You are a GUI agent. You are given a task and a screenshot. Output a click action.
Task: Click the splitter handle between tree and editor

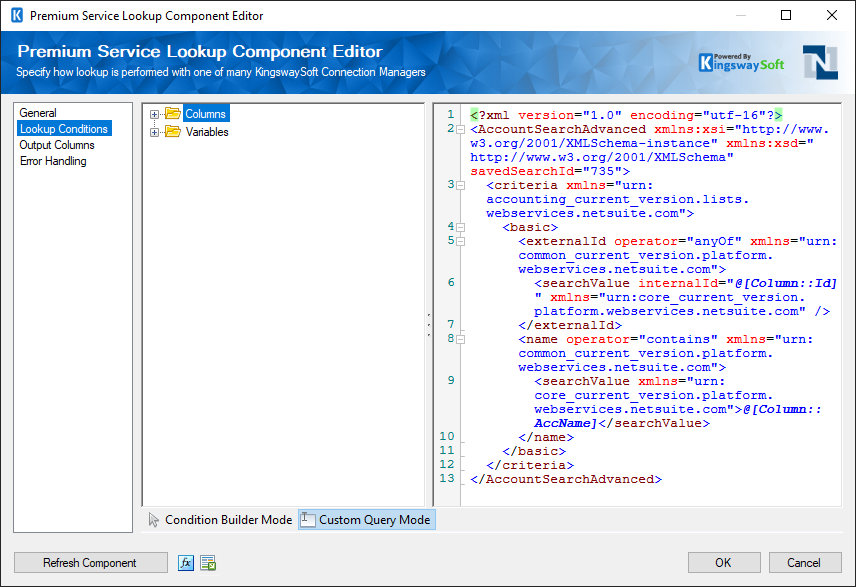429,325
